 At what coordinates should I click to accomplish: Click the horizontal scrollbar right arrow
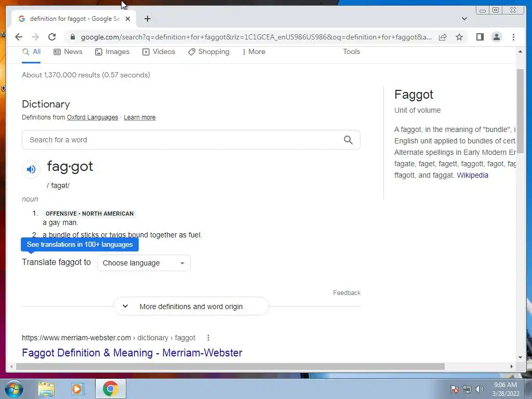point(512,366)
